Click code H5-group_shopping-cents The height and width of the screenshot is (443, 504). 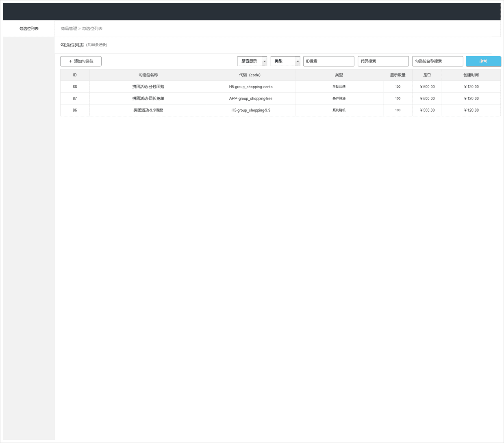click(251, 87)
